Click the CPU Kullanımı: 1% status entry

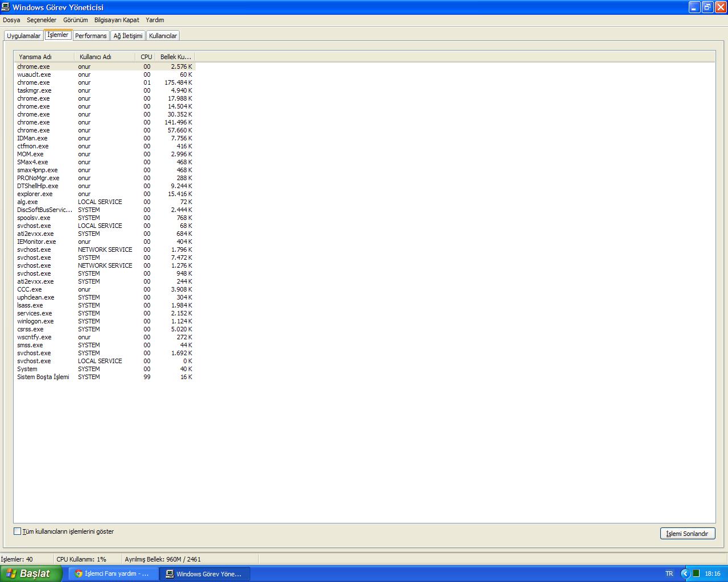[x=88, y=559]
